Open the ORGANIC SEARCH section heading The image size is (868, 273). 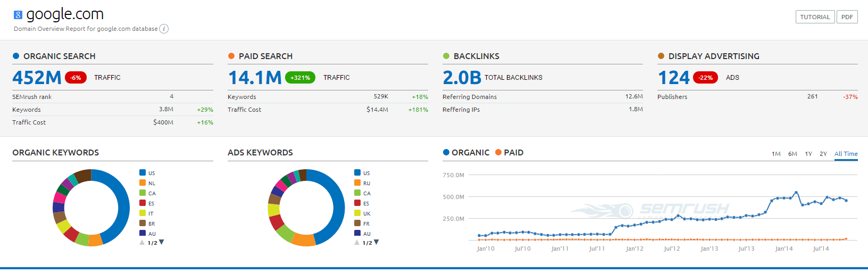click(x=60, y=56)
